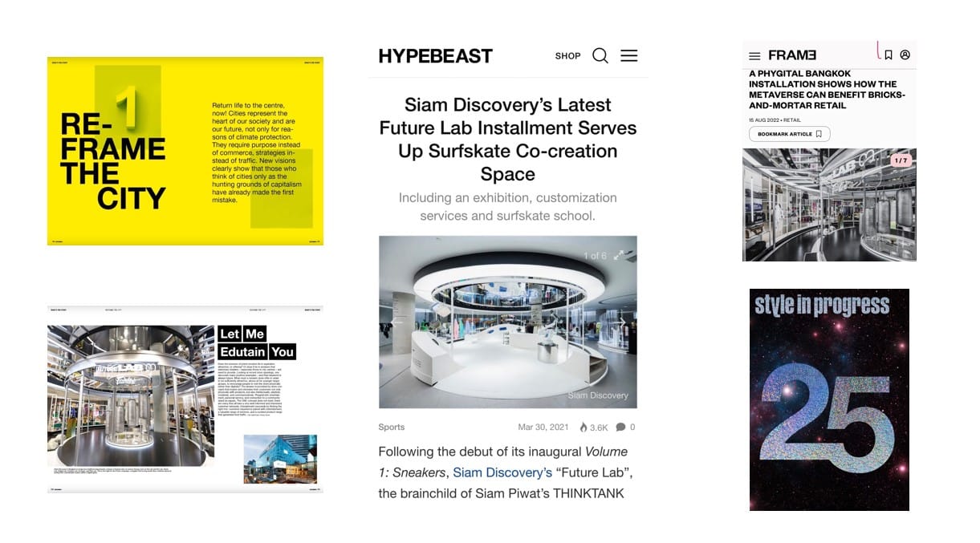This screenshot has width=980, height=543.
Task: Open the Siam Discovery's hyperlink
Action: pyautogui.click(x=502, y=472)
